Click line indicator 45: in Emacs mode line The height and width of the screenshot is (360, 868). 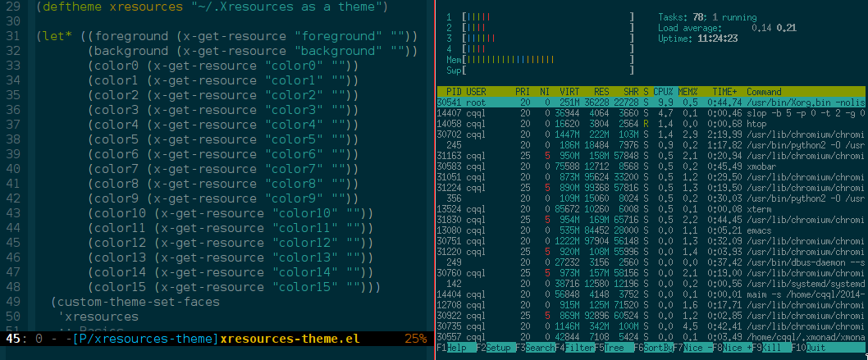coord(16,339)
